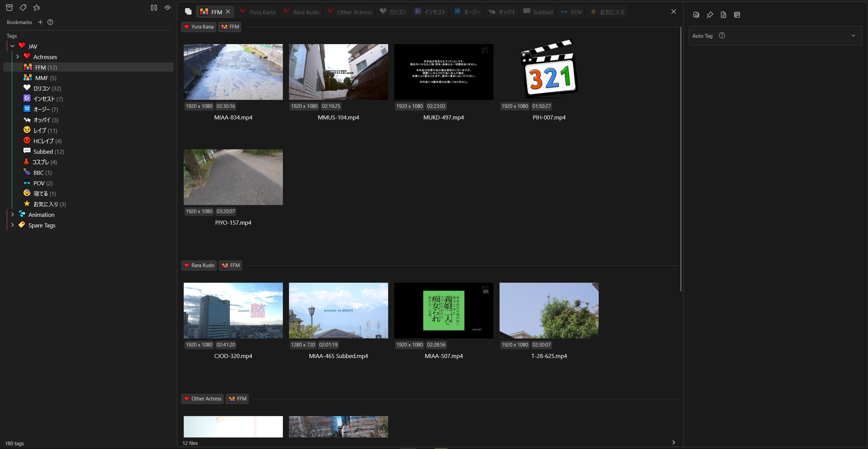Click the 180 tags status text
Image resolution: width=868 pixels, height=449 pixels.
pyautogui.click(x=15, y=443)
